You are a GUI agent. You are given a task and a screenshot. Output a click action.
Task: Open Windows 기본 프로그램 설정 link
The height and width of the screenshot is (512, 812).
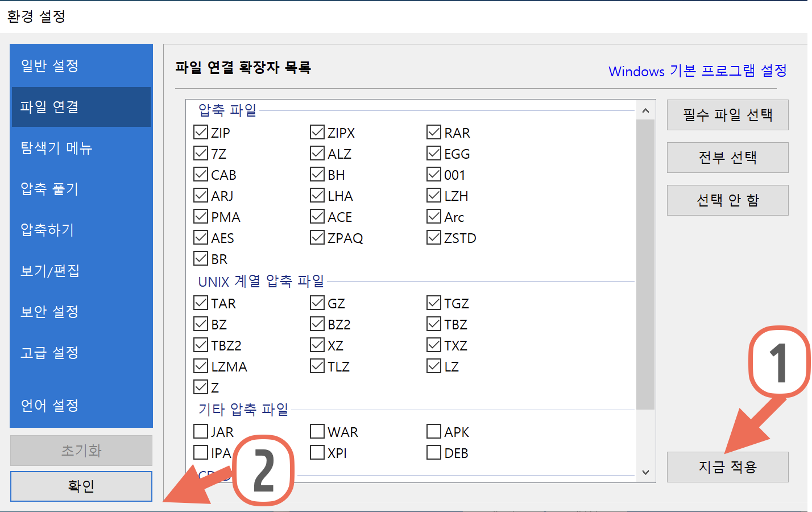698,71
